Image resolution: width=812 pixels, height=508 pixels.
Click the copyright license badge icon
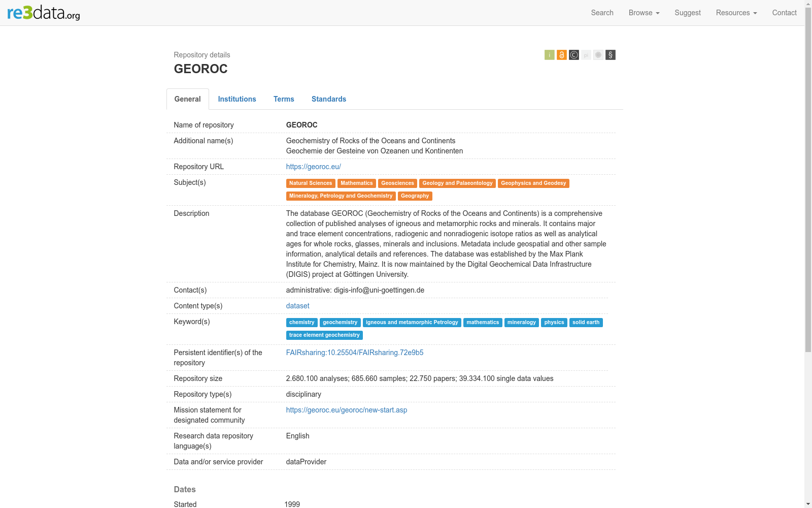click(574, 55)
